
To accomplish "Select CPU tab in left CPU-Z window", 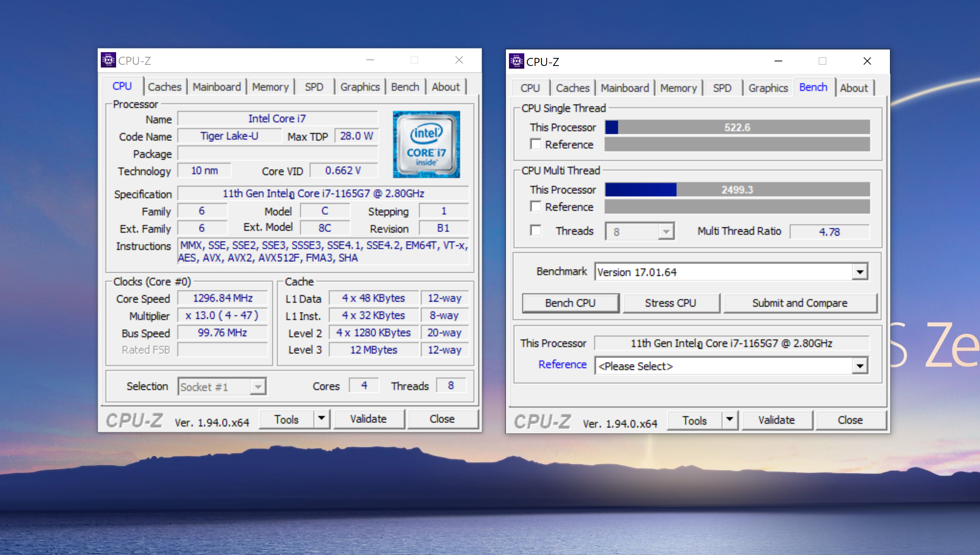I will 122,86.
